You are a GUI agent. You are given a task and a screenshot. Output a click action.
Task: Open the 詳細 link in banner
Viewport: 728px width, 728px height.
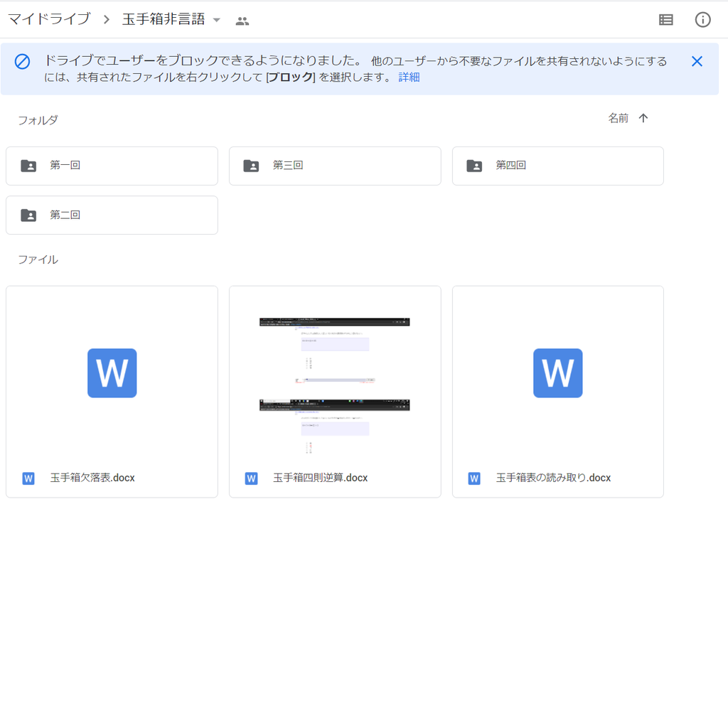point(409,77)
